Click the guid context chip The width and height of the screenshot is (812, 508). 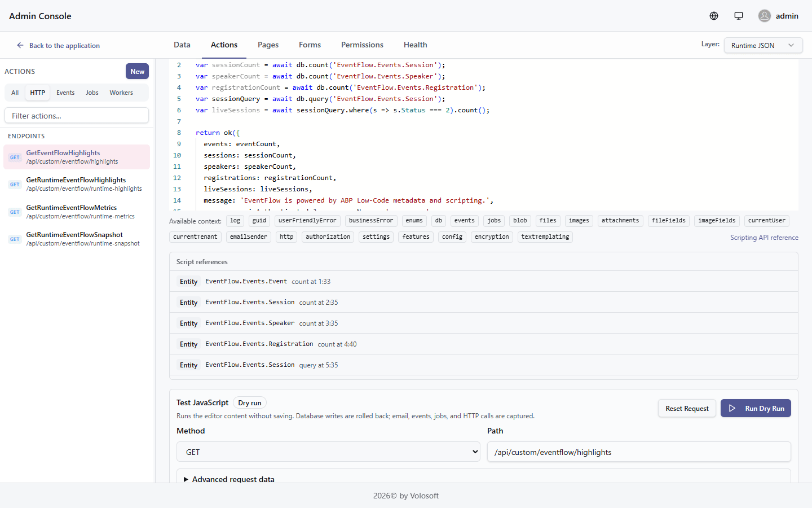[x=259, y=221]
